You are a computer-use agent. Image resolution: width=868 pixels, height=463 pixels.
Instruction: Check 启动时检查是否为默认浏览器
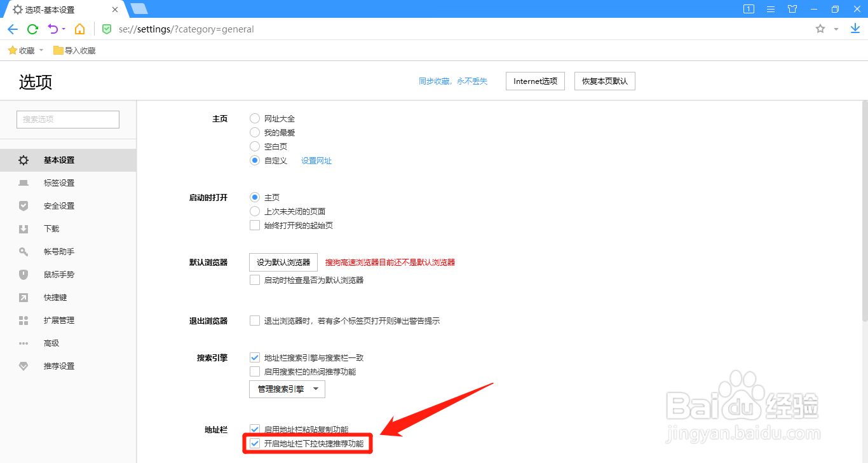tap(255, 280)
